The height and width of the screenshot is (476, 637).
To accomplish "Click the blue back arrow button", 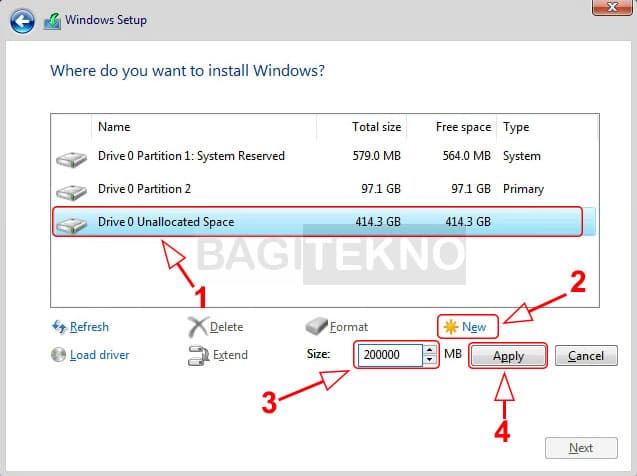I will click(x=22, y=20).
